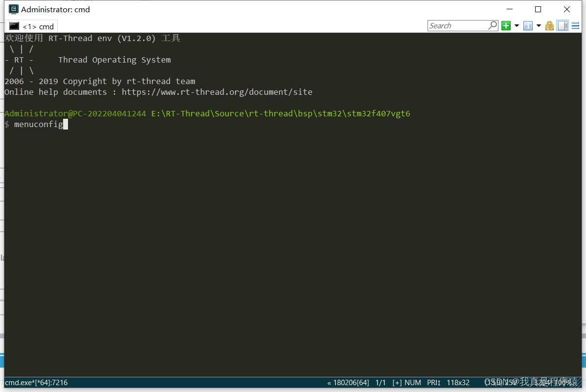Click the 1/1 console counter in status bar
The height and width of the screenshot is (392, 586).
tap(381, 383)
